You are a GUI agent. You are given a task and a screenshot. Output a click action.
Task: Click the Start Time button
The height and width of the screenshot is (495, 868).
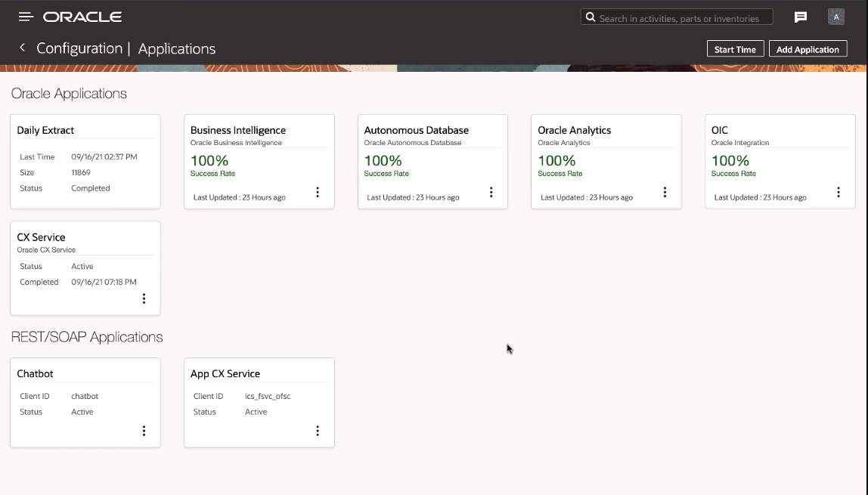tap(735, 49)
